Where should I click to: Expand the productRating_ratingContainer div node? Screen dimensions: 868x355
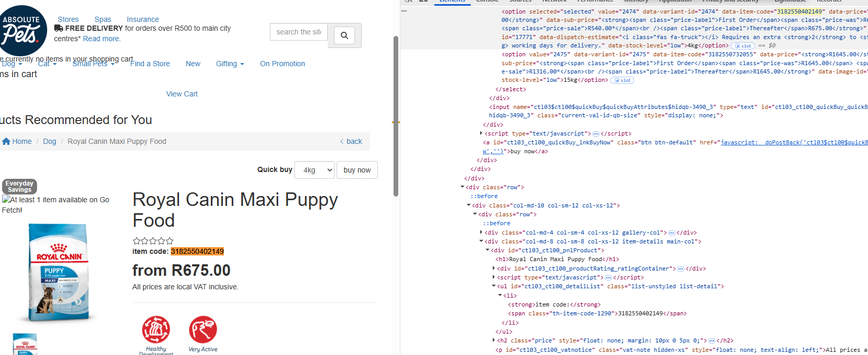pyautogui.click(x=494, y=268)
